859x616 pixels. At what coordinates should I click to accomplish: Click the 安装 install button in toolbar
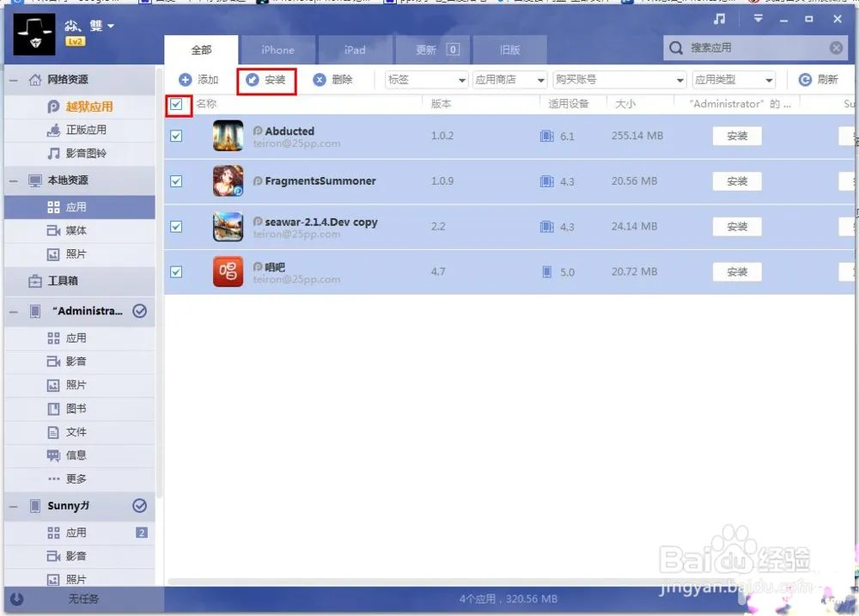coord(266,80)
